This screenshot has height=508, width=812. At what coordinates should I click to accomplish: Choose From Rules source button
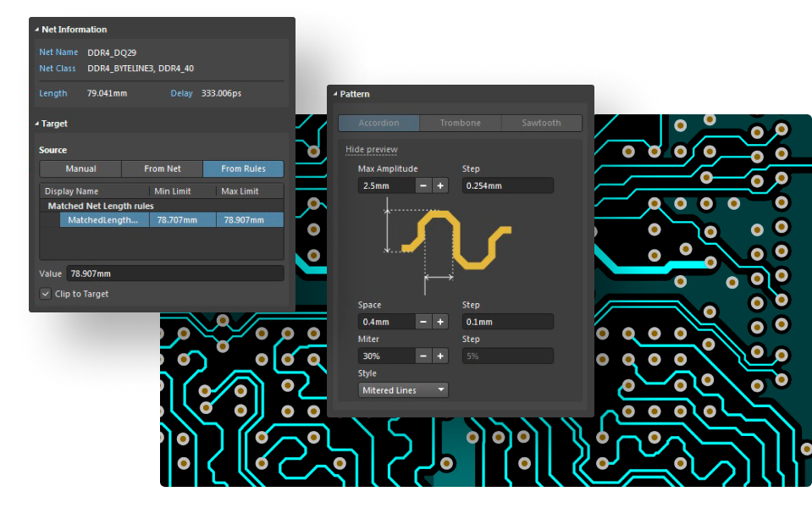pos(243,168)
